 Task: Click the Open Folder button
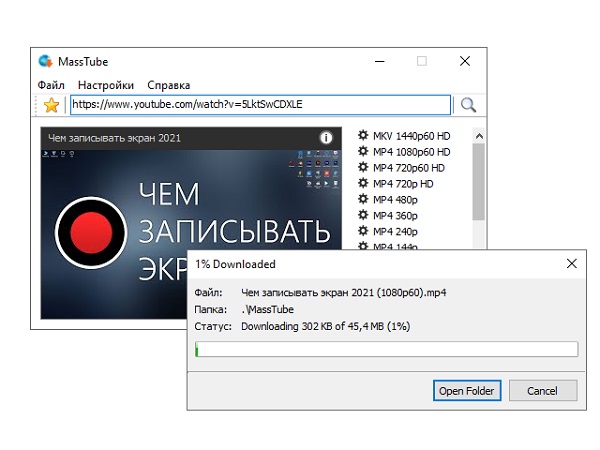coord(467,391)
